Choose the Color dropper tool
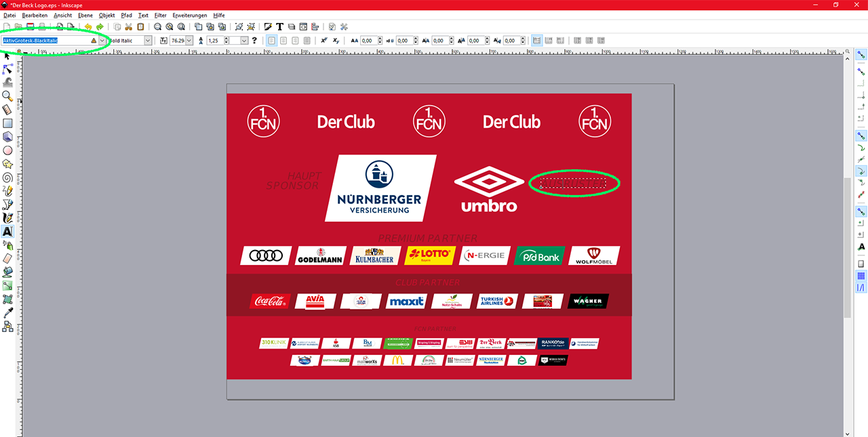This screenshot has height=437, width=868. (7, 313)
